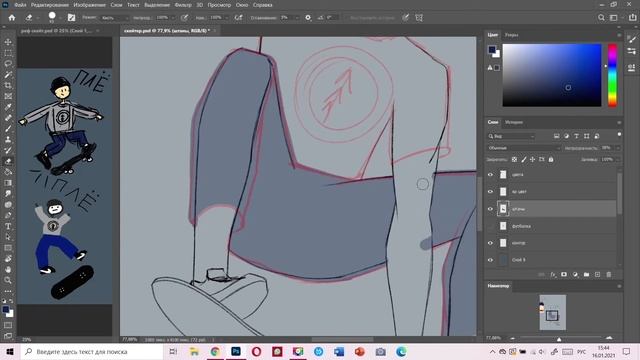This screenshot has width=640, height=360.
Task: Toggle visibility of top 'цвета' layer
Action: [x=491, y=175]
